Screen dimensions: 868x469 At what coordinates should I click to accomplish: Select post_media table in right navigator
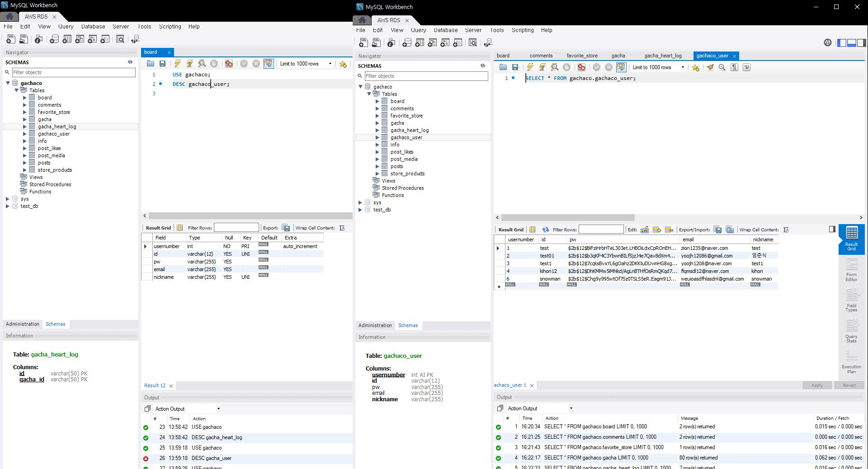(404, 159)
